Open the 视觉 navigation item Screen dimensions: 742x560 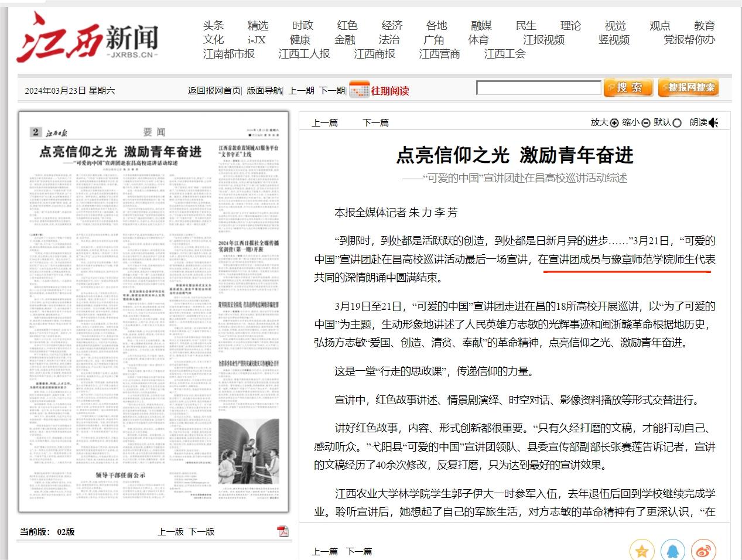click(x=616, y=25)
